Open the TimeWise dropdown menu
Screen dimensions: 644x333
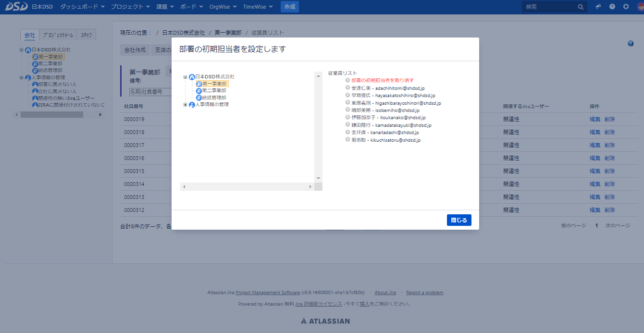click(258, 7)
